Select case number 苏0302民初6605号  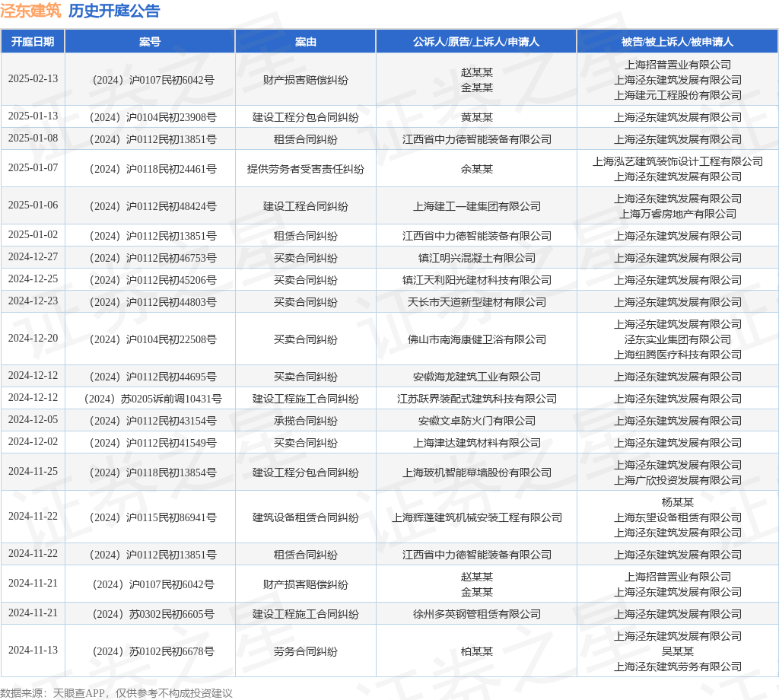pos(153,614)
